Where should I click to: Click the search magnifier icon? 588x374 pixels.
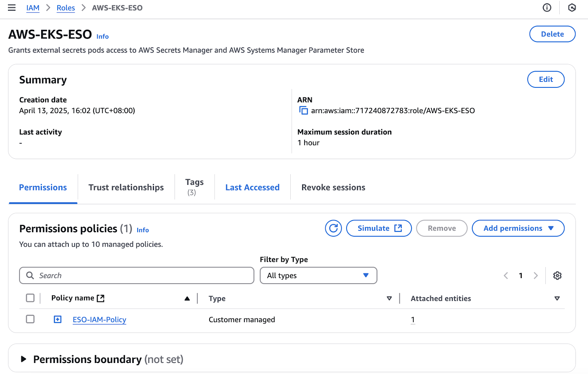(30, 276)
